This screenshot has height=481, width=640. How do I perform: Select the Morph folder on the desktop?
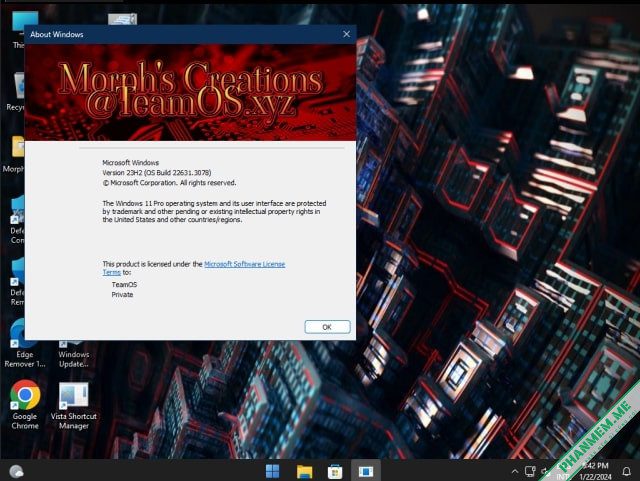tap(15, 154)
